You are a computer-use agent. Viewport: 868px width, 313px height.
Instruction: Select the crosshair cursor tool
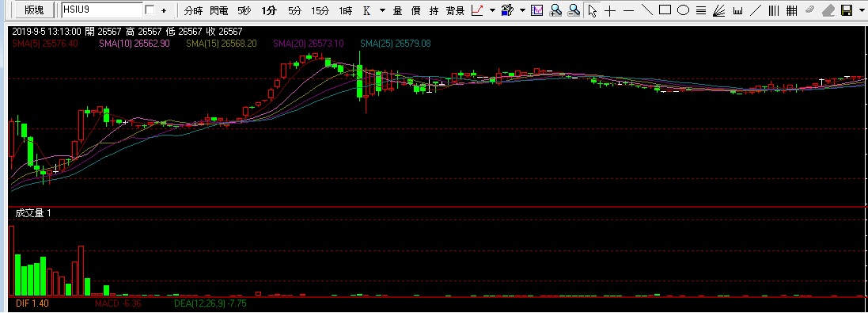pyautogui.click(x=610, y=10)
